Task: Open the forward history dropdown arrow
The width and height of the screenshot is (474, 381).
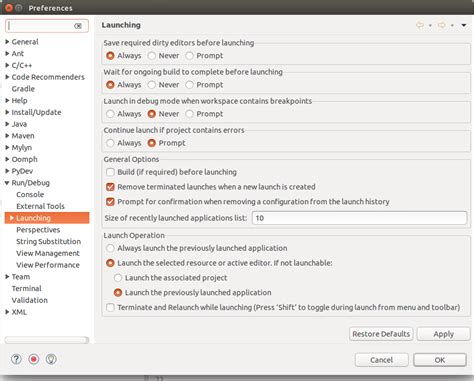Action: pos(452,25)
